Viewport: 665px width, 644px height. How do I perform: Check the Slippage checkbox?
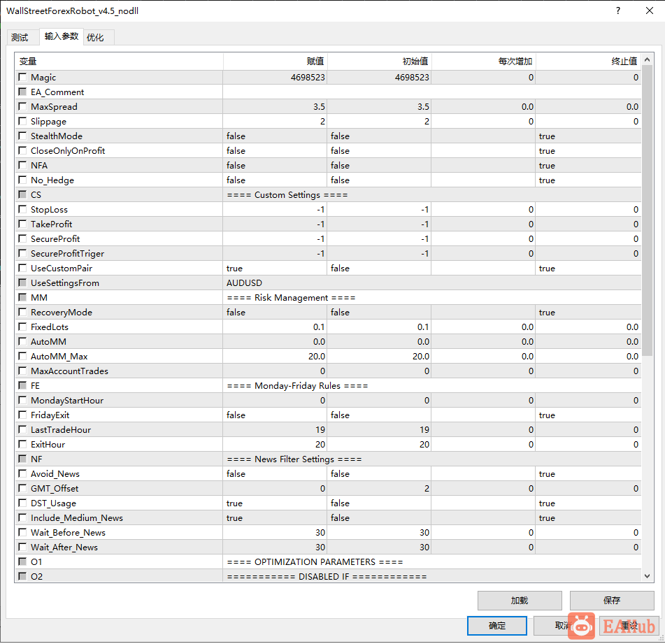tap(22, 121)
